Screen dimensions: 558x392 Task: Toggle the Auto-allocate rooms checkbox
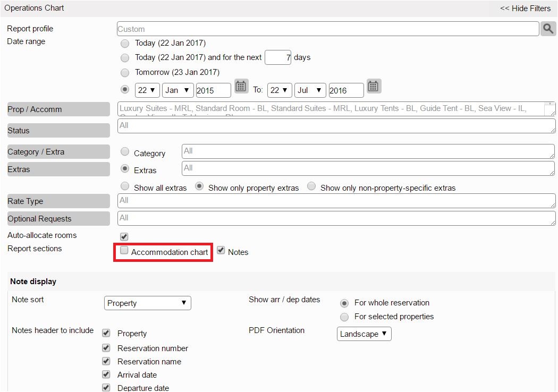[x=124, y=236]
